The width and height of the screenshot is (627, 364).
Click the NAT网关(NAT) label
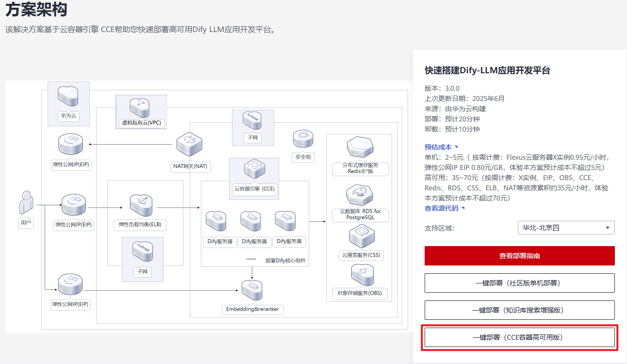[x=190, y=166]
